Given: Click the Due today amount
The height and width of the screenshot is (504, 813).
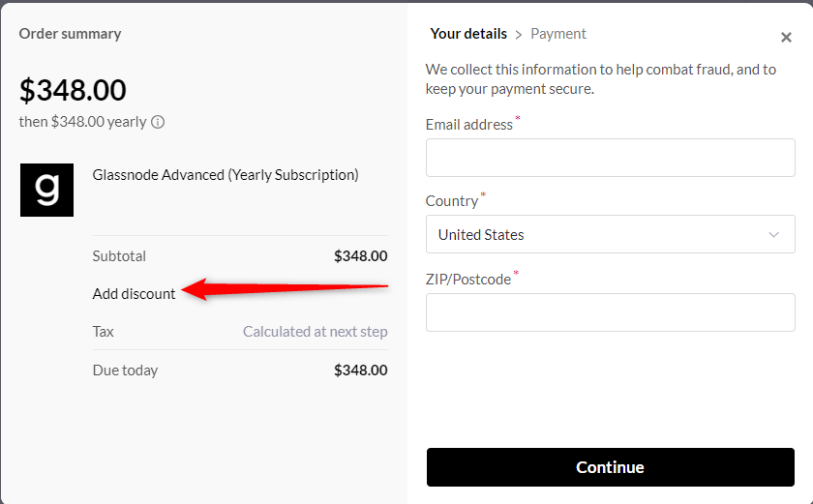Looking at the screenshot, I should pyautogui.click(x=360, y=370).
